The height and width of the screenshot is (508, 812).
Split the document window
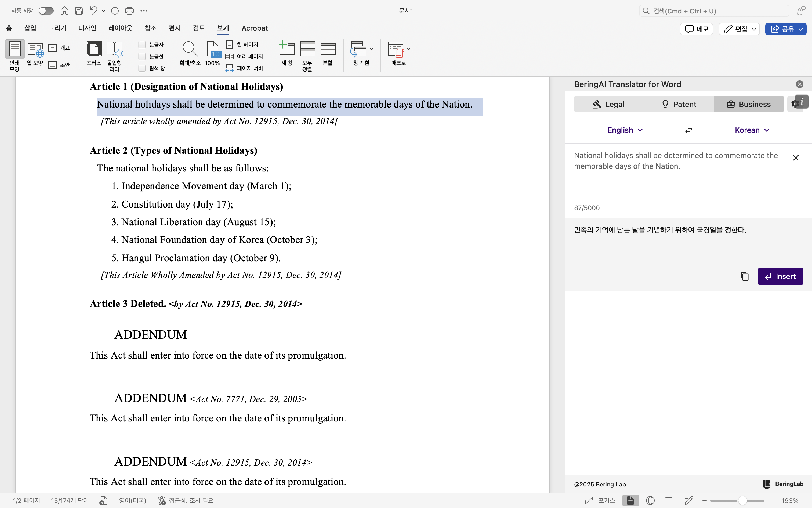pos(328,53)
